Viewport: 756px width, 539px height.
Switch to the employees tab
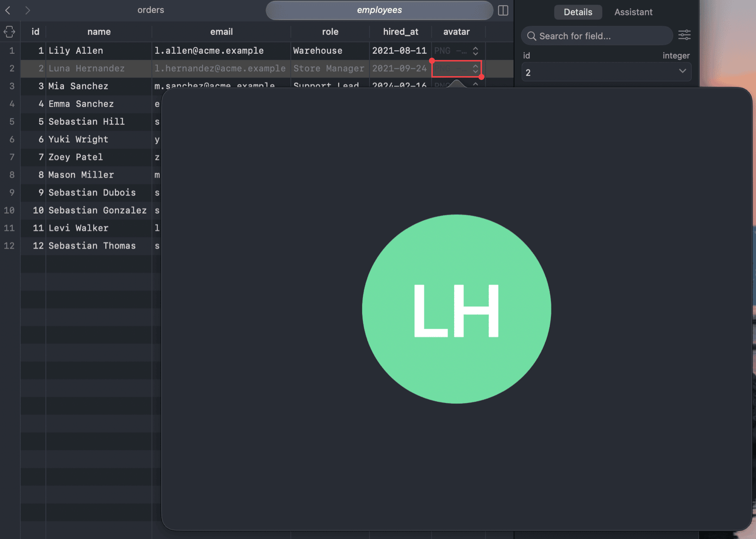coord(379,10)
